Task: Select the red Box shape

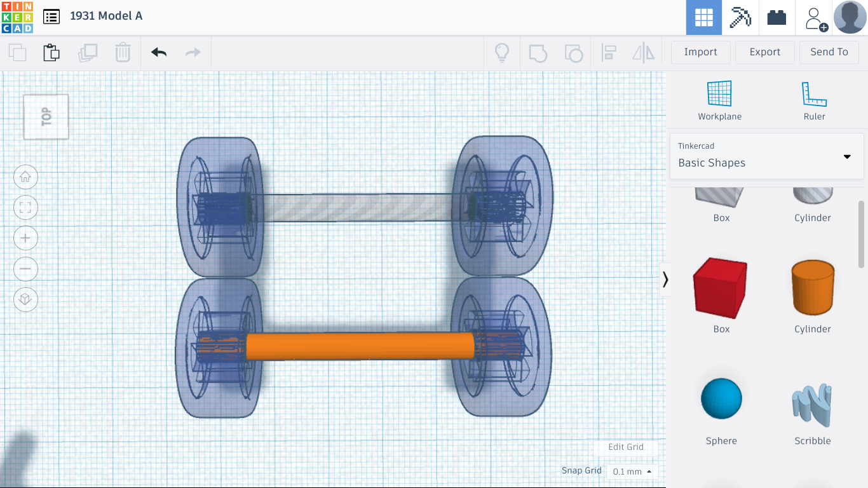Action: [721, 288]
